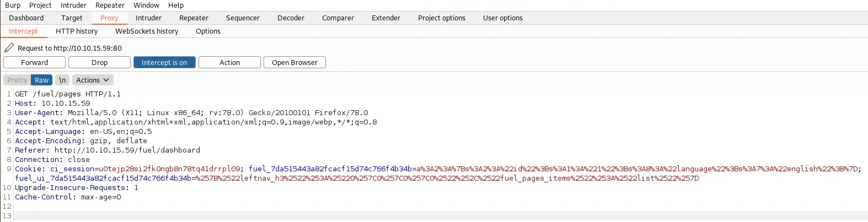The height and width of the screenshot is (222, 868).
Task: Switch to Raw view
Action: [x=42, y=80]
